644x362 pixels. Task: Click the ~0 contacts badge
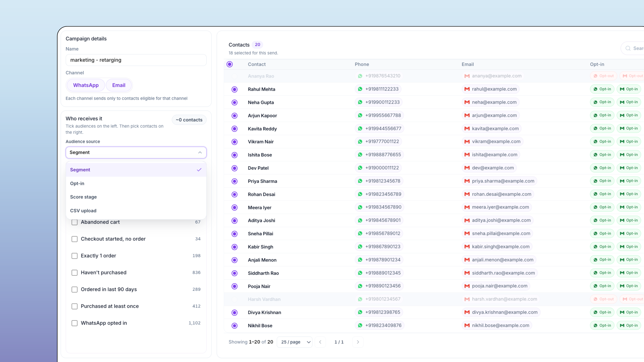(x=189, y=120)
